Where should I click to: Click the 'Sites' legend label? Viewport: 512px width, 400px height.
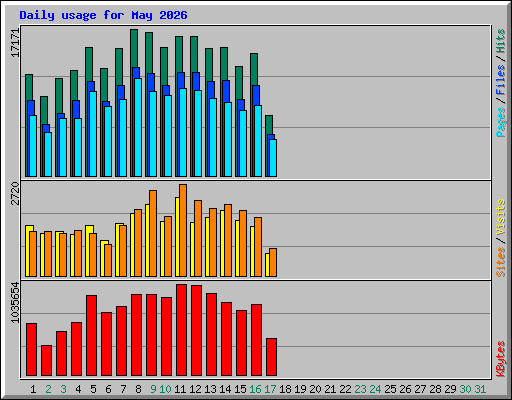pyautogui.click(x=501, y=262)
